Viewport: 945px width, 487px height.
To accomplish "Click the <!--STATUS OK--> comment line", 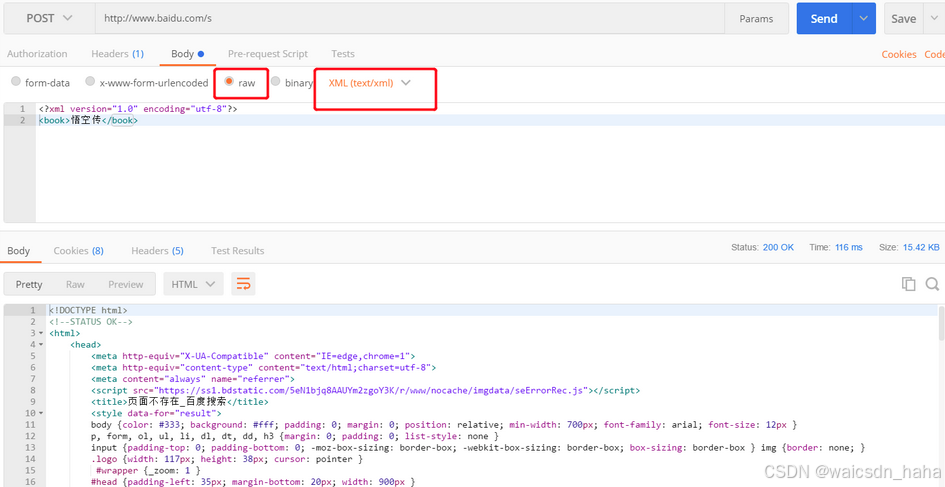I will (x=91, y=321).
